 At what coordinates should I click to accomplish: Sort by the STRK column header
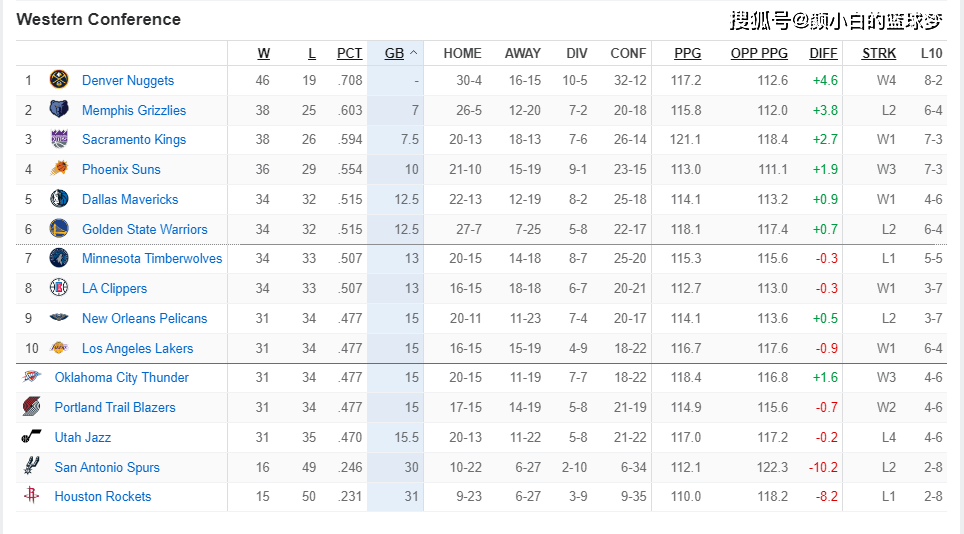[879, 53]
